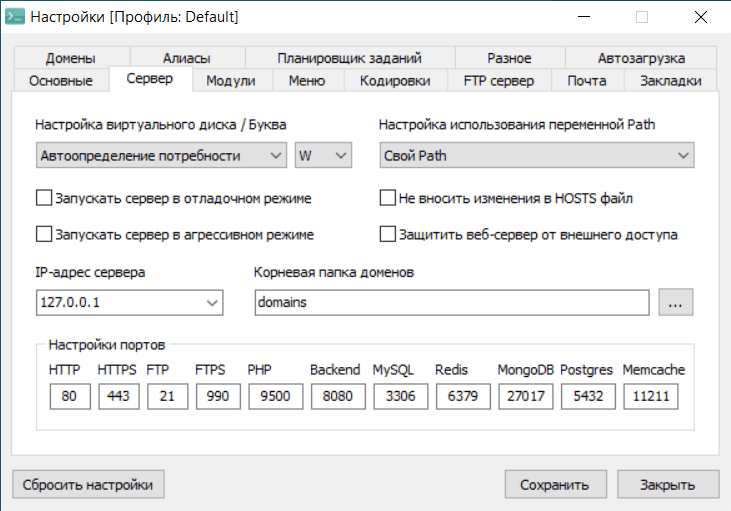Open the drive letter W dropdown
The width and height of the screenshot is (731, 511).
[323, 155]
